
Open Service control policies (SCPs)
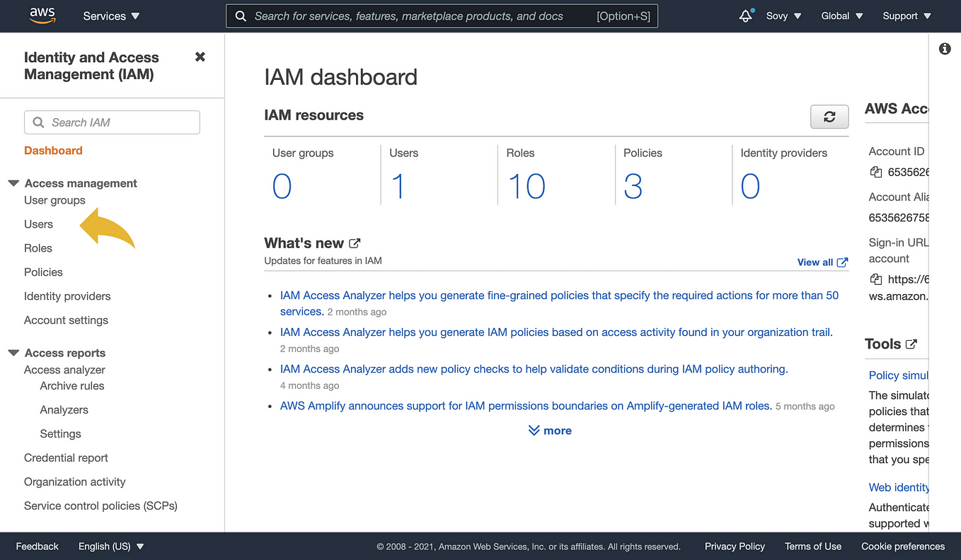(100, 506)
